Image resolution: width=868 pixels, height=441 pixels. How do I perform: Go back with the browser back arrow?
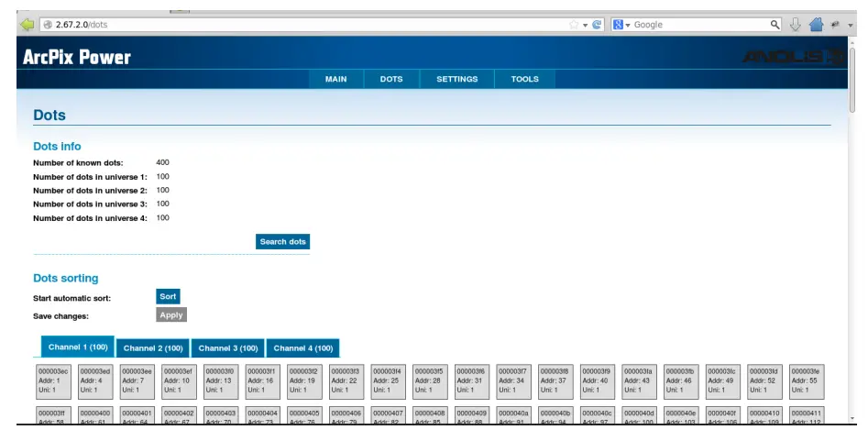(x=27, y=25)
